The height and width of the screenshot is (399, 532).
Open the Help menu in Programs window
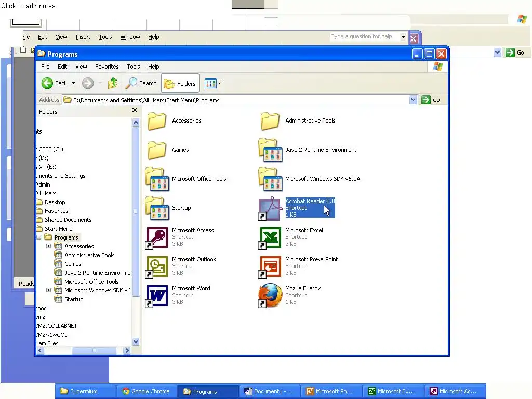pyautogui.click(x=153, y=66)
